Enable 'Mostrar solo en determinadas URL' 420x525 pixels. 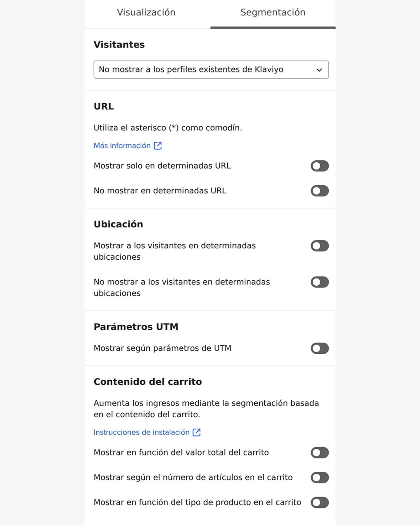320,165
